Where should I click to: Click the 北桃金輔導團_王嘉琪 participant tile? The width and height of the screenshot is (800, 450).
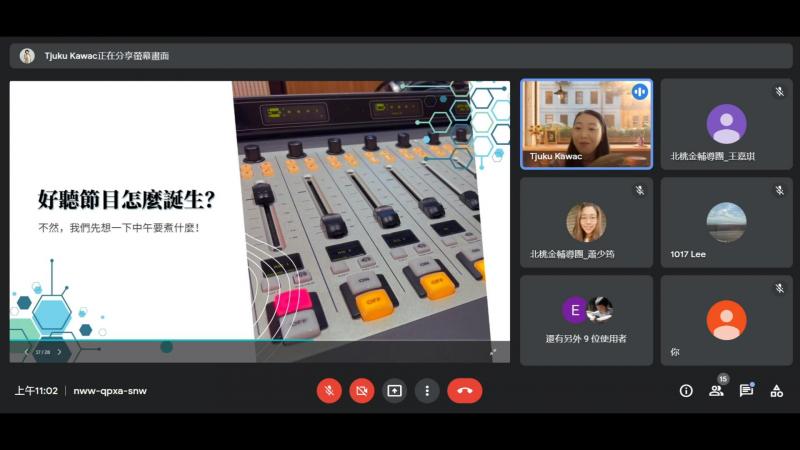point(726,124)
